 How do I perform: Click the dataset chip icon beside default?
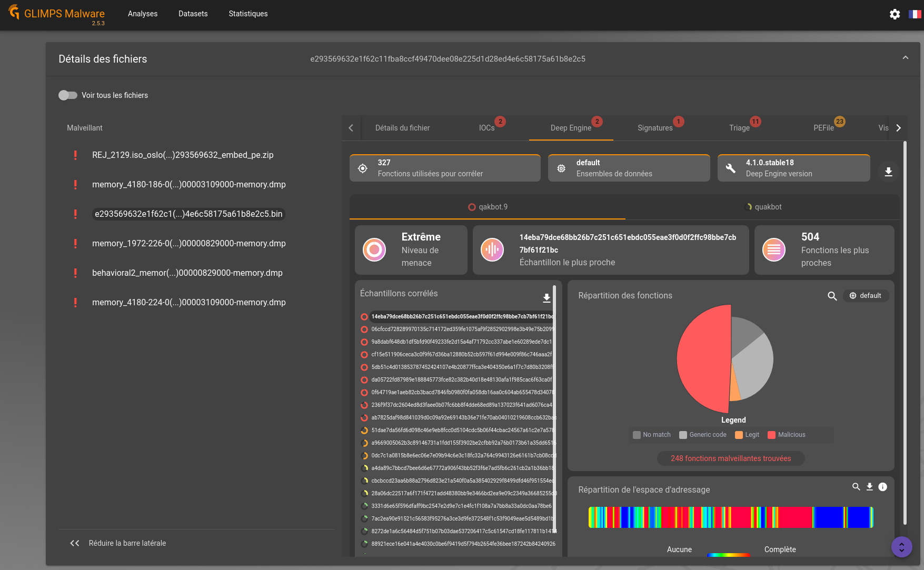(x=561, y=168)
